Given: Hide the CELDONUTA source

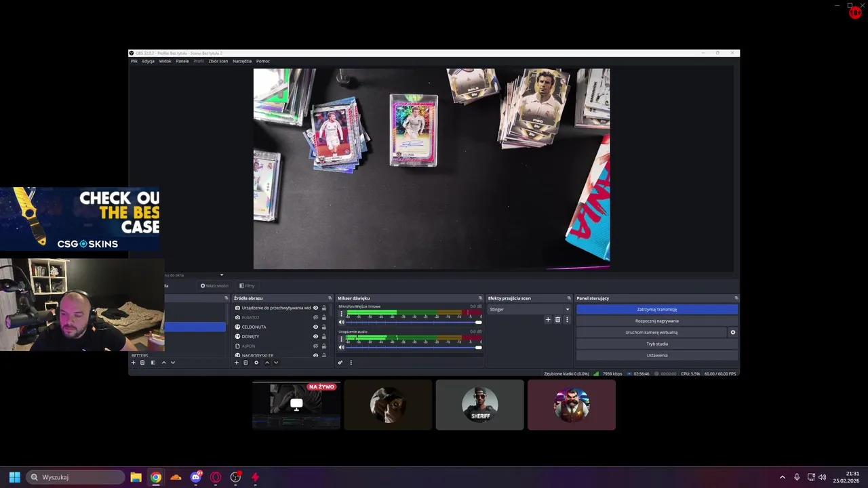Looking at the screenshot, I should pyautogui.click(x=315, y=327).
